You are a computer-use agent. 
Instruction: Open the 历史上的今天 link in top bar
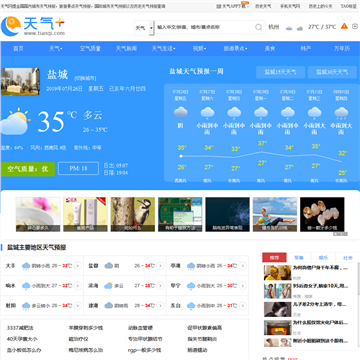point(320,6)
